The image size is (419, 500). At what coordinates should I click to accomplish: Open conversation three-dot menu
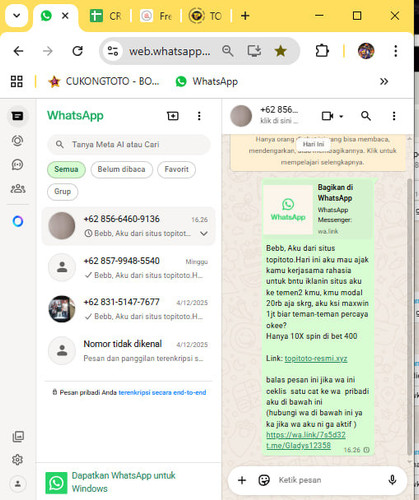coord(394,116)
